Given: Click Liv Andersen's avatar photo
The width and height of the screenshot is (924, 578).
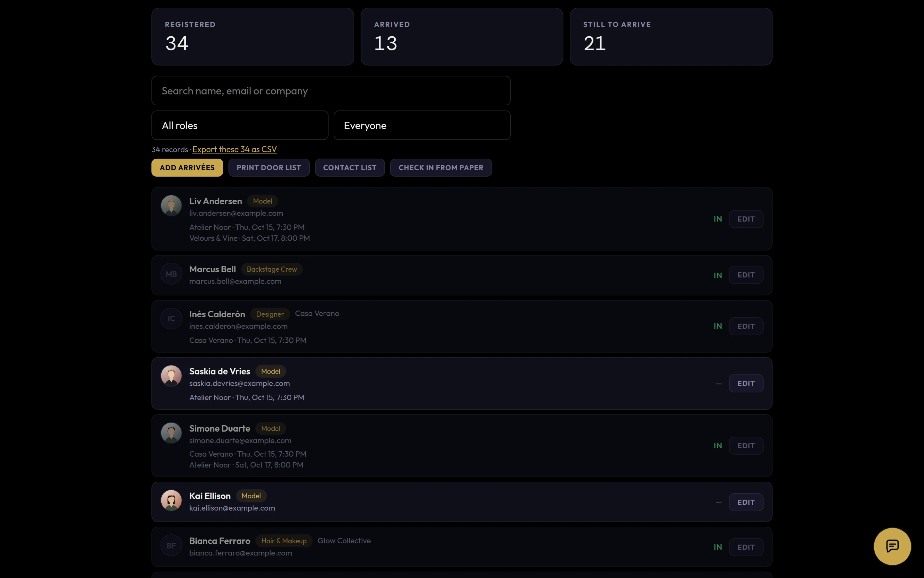Looking at the screenshot, I should point(171,206).
